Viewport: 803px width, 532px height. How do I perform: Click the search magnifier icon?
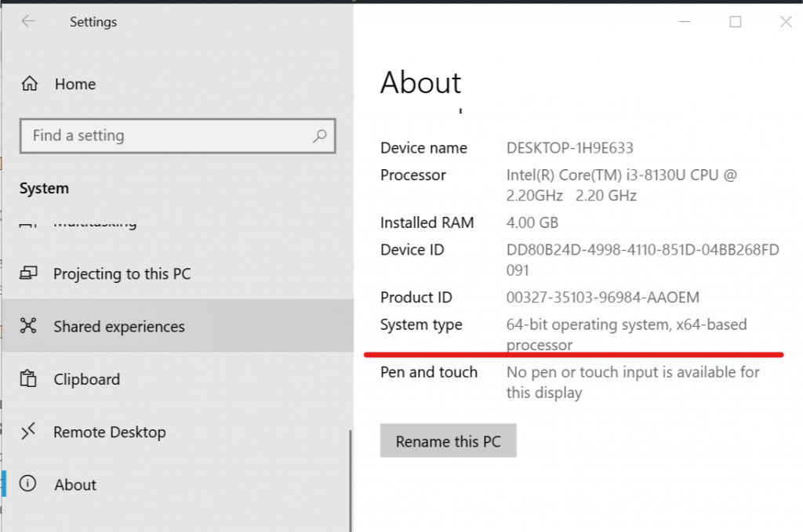(x=320, y=136)
